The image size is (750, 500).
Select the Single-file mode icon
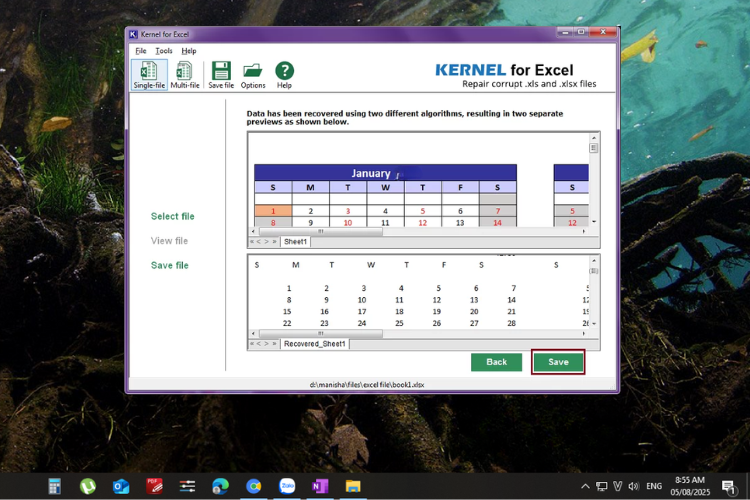click(x=149, y=75)
